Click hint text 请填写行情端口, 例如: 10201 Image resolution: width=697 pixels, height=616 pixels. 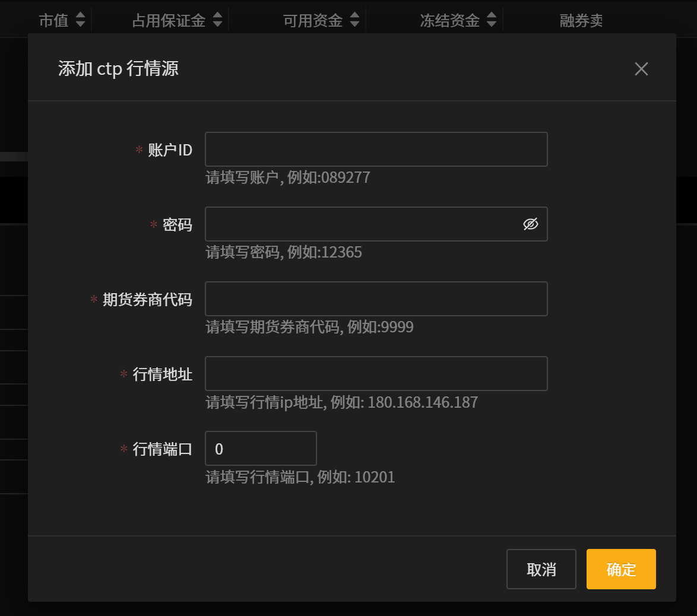coord(300,477)
